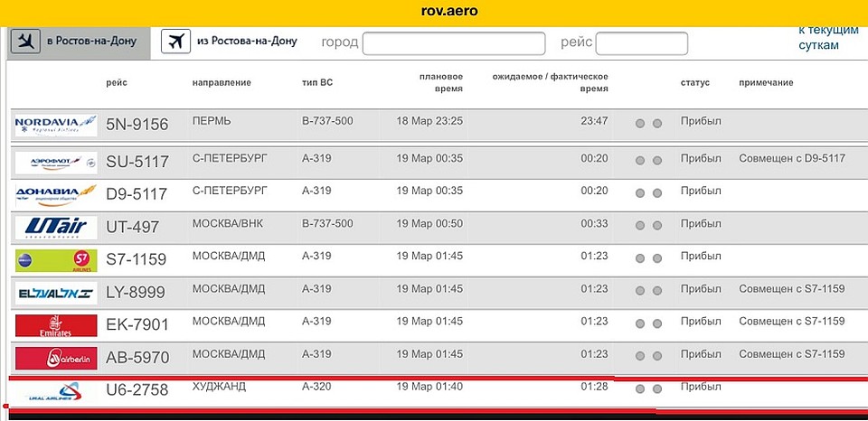Focus the город search input field
Image resolution: width=868 pixels, height=421 pixels.
click(x=454, y=43)
